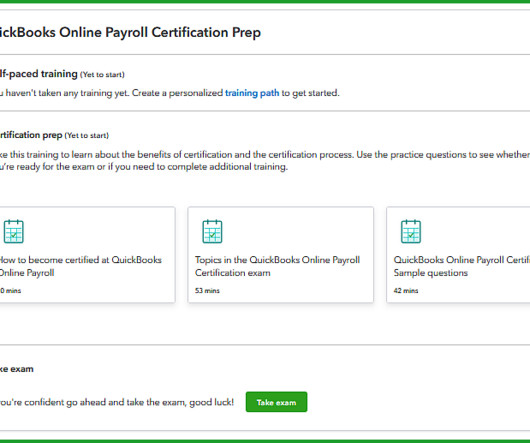The height and width of the screenshot is (443, 530).
Task: Select the Sample questions training card
Action: (458, 255)
